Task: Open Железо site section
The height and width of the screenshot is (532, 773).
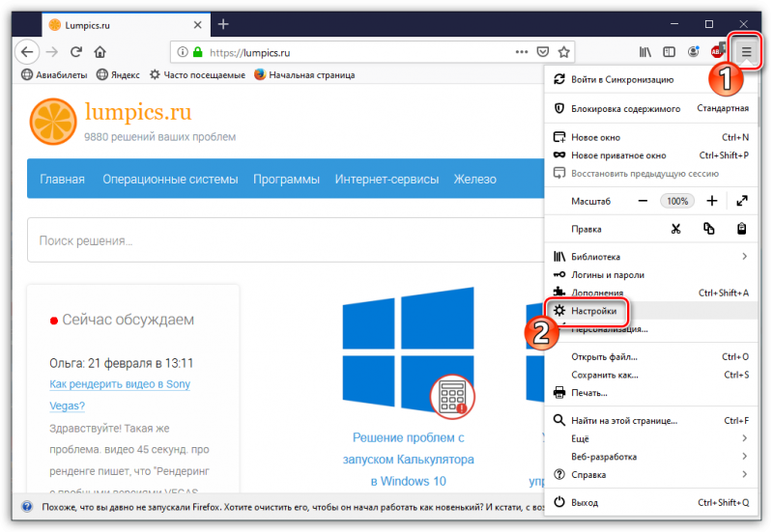Action: click(x=475, y=180)
